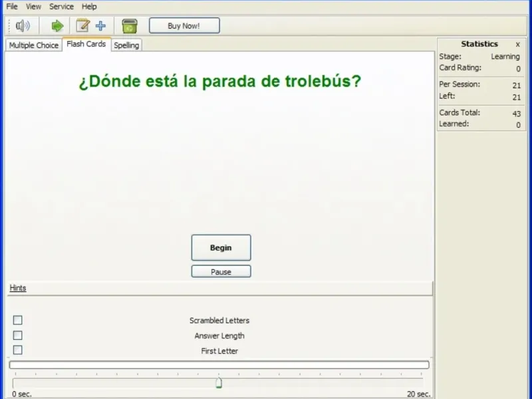This screenshot has width=532, height=399.
Task: Open the edit card notepad icon
Action: point(82,26)
